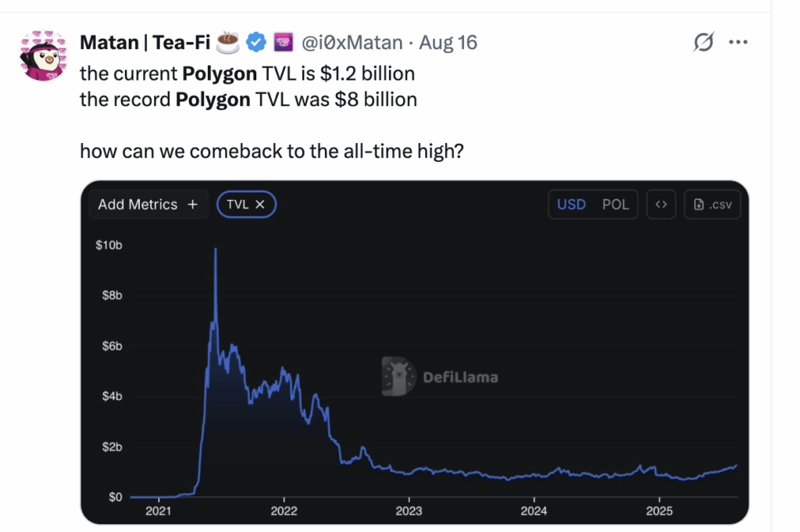Screen dimensions: 800x532
Task: Click the blue verified checkmark badge
Action: [x=256, y=42]
